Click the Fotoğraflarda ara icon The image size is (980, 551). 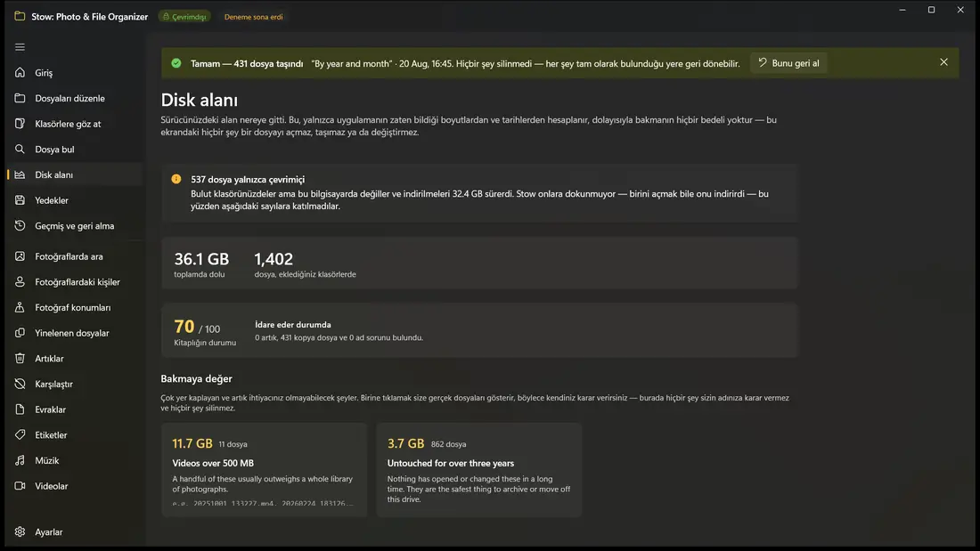(x=20, y=256)
